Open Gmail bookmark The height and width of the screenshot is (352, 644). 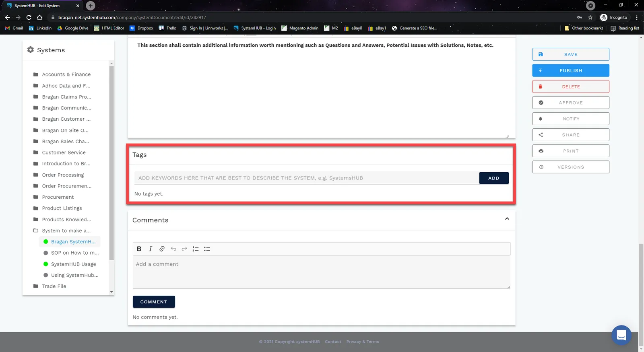[x=14, y=28]
